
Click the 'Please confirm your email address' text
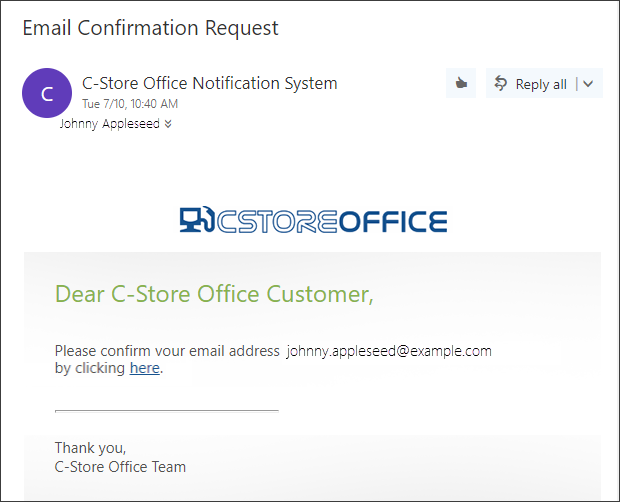coord(167,351)
